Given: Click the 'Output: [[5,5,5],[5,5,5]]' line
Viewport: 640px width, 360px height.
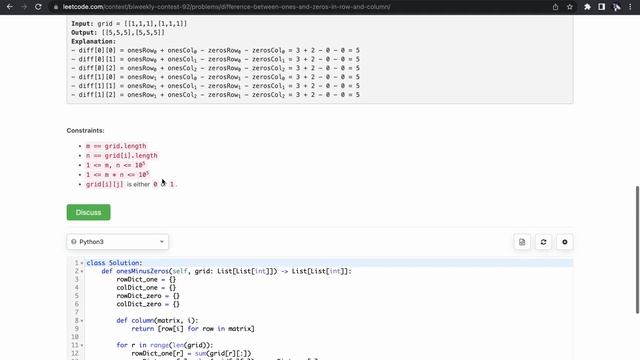Looking at the screenshot, I should [118, 33].
